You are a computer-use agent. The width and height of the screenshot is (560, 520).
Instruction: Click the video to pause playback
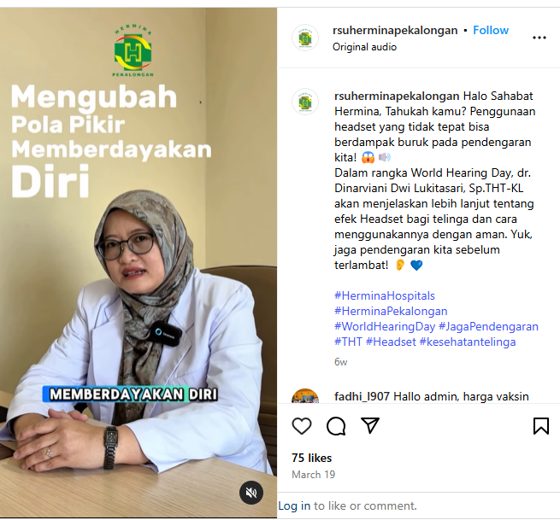pyautogui.click(x=138, y=263)
